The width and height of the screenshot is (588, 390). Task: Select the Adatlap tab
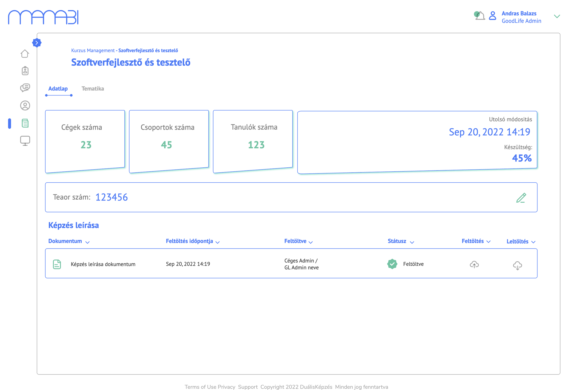(58, 89)
